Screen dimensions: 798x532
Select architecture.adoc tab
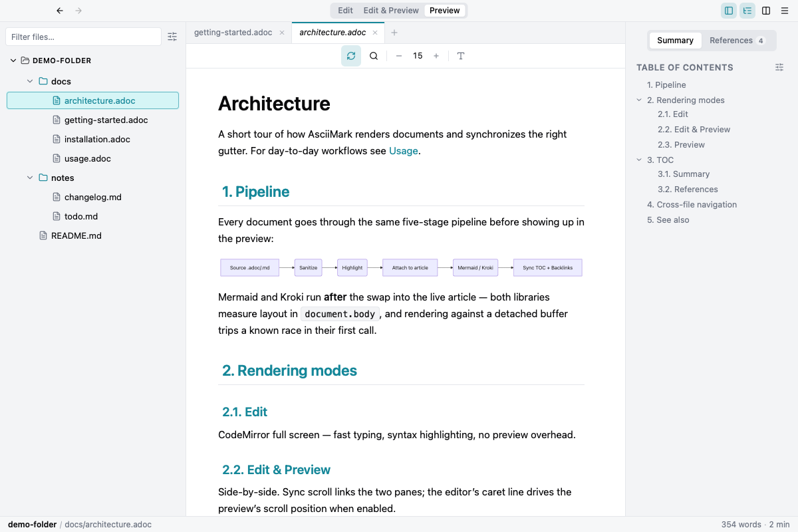(x=332, y=33)
